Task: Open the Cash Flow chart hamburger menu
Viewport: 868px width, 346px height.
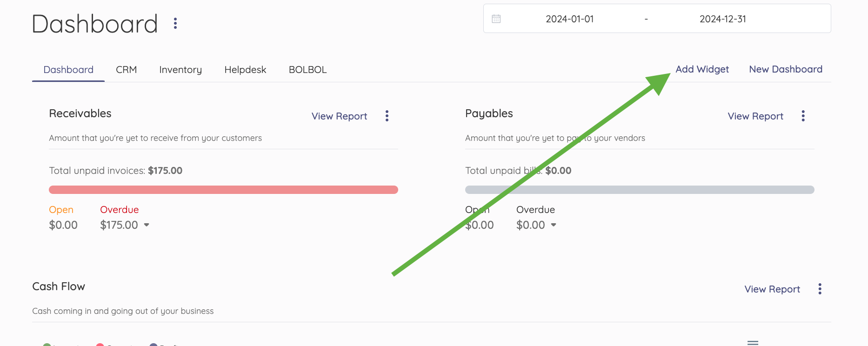Action: (x=753, y=343)
